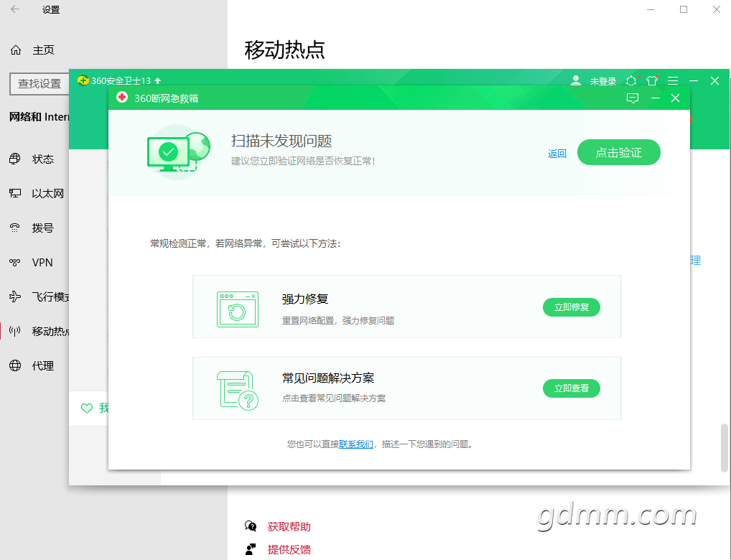Click the red cross 360断网急救箱 logo
The height and width of the screenshot is (560, 731).
click(122, 98)
